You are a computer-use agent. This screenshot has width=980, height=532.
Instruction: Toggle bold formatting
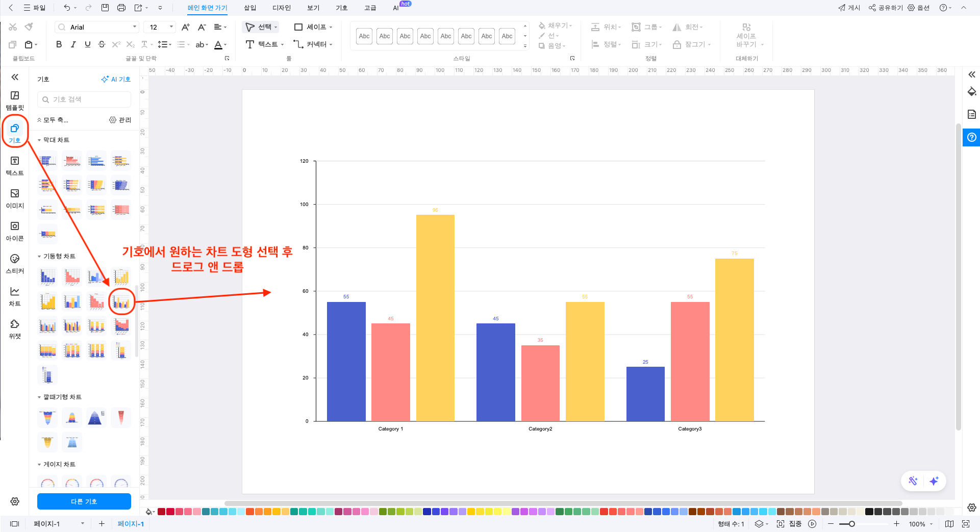(58, 44)
